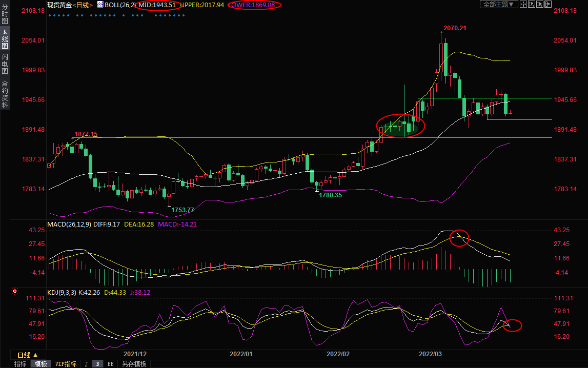Open the <日线> period label in chart title
The height and width of the screenshot is (368, 588).
[x=82, y=5]
